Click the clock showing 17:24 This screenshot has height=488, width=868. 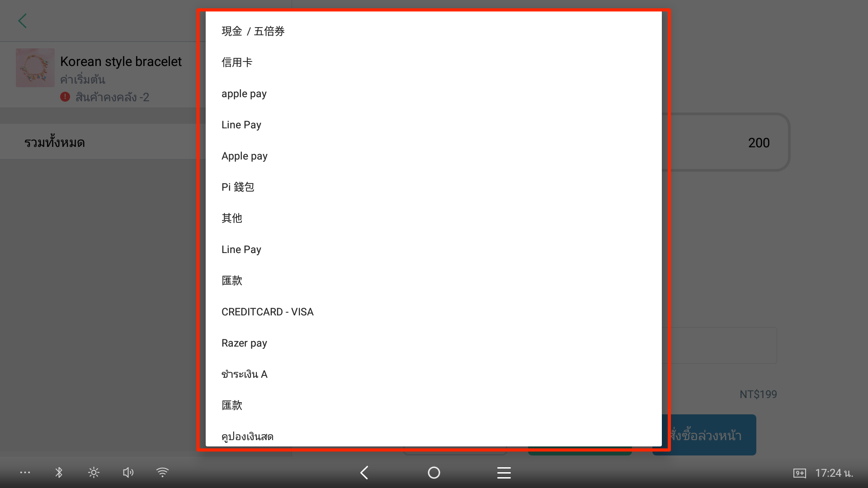(x=834, y=473)
